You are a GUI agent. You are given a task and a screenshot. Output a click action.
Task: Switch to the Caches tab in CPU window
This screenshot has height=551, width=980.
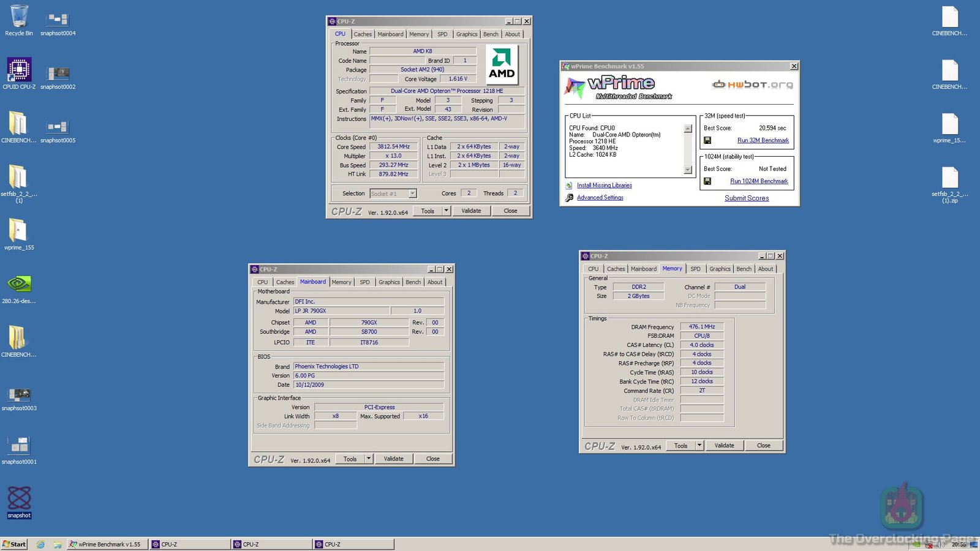point(363,34)
